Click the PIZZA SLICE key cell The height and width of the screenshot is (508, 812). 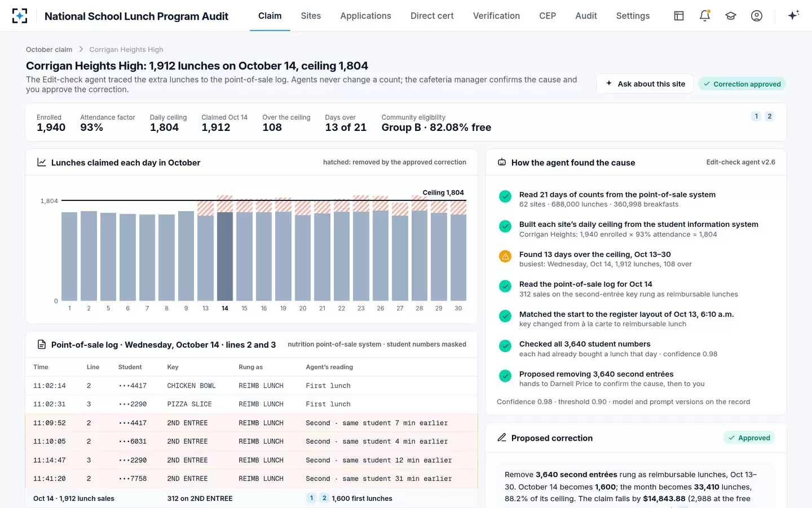pyautogui.click(x=189, y=405)
